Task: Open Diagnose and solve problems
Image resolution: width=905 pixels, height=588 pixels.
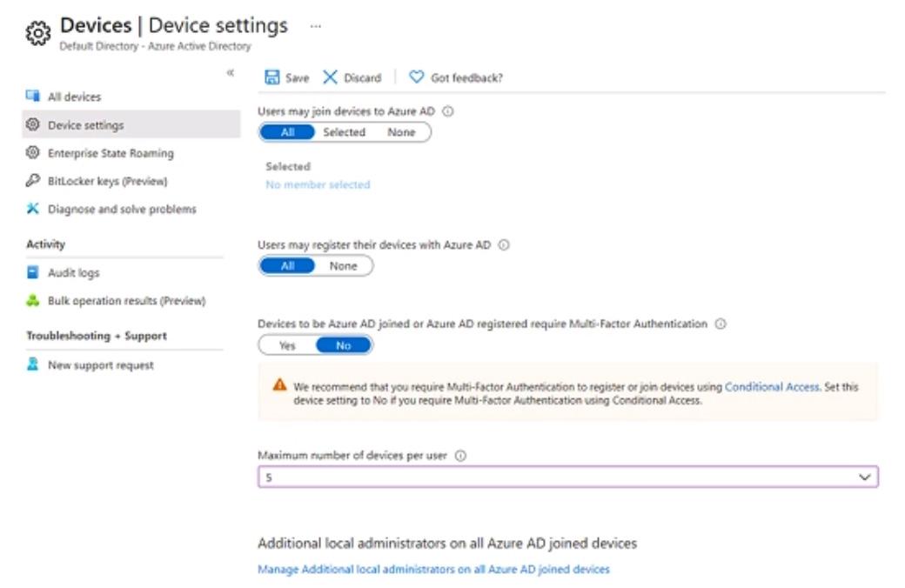Action: tap(122, 209)
